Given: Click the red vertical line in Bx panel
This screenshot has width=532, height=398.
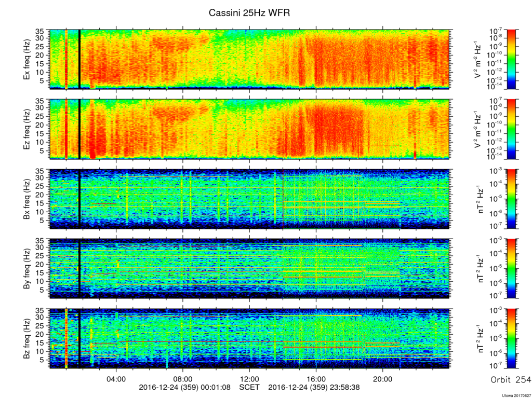Looking at the screenshot, I should click(x=283, y=199).
